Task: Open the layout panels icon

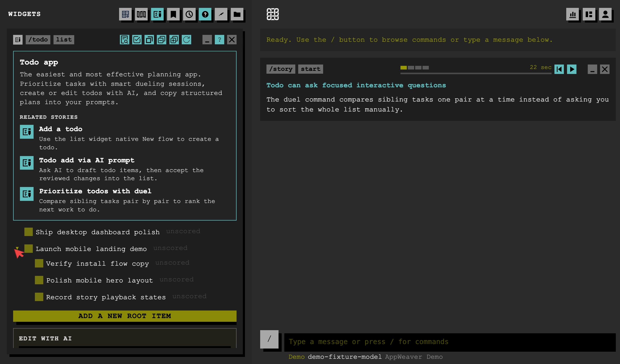Action: click(x=589, y=14)
